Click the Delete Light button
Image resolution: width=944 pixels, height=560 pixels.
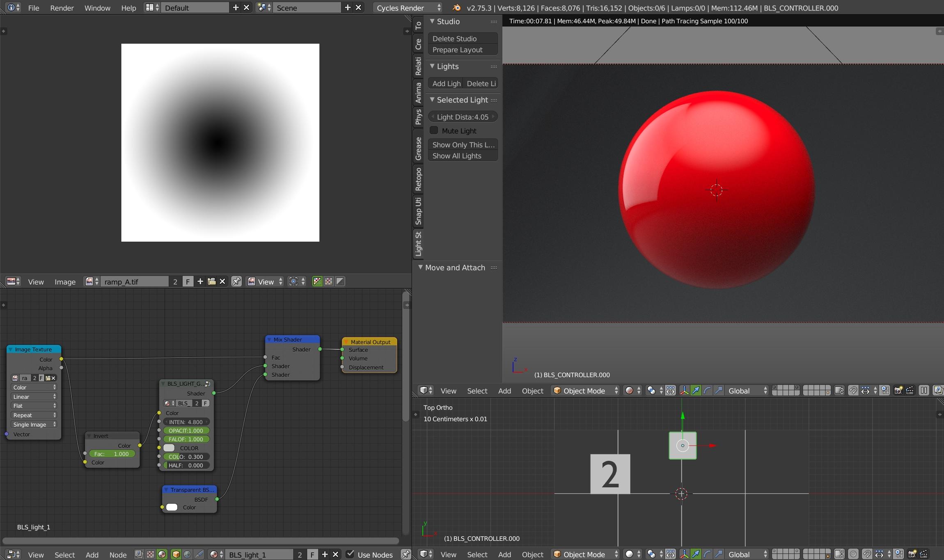(481, 83)
